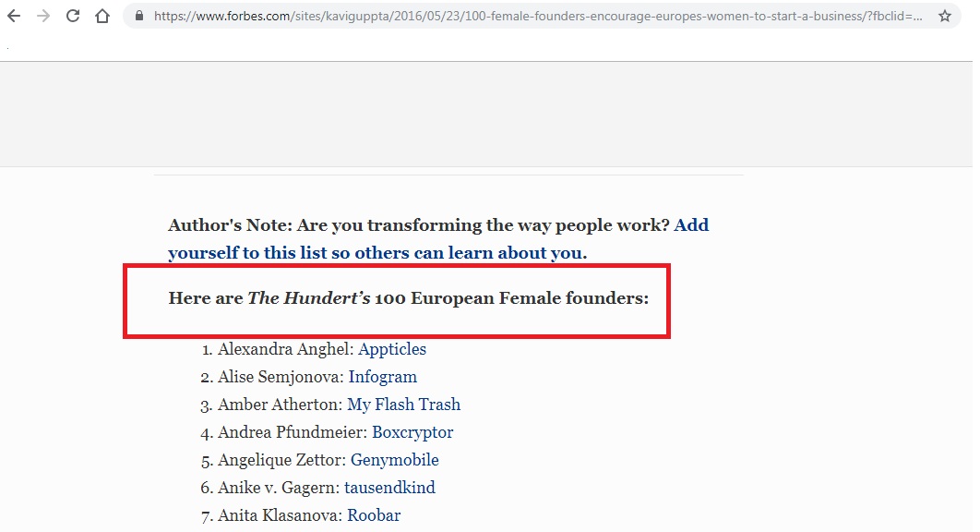980x532 pixels.
Task: Go to the browser home page
Action: coord(102,16)
